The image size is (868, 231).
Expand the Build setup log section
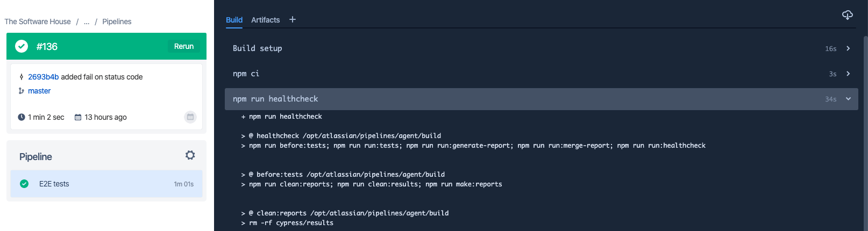541,48
